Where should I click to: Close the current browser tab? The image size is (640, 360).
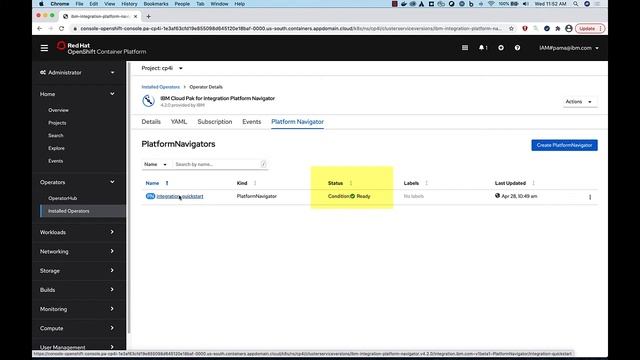point(136,16)
